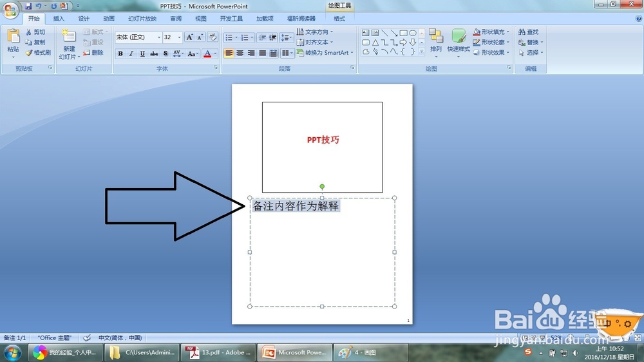Image resolution: width=644 pixels, height=362 pixels.
Task: Switch to the Insert (插入) tab
Action: pyautogui.click(x=59, y=19)
